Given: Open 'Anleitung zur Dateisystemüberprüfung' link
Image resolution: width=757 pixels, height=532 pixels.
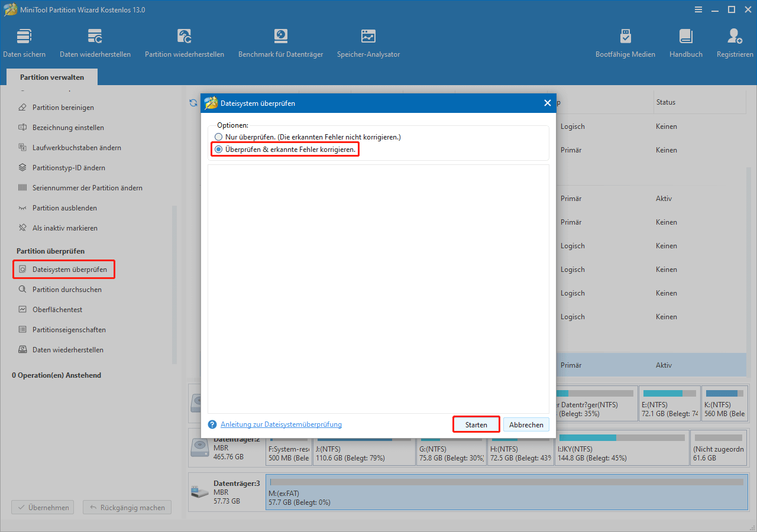Looking at the screenshot, I should (x=281, y=424).
